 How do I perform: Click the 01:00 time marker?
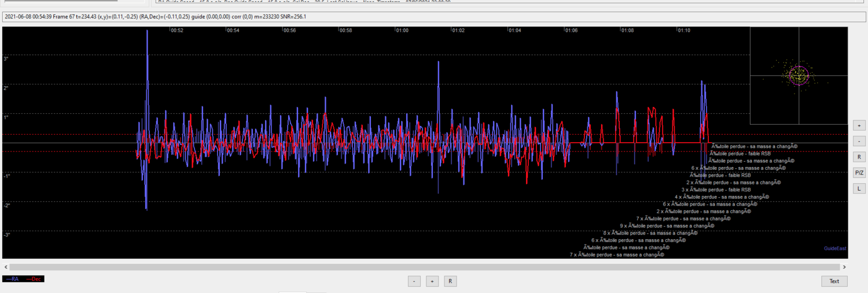click(402, 30)
